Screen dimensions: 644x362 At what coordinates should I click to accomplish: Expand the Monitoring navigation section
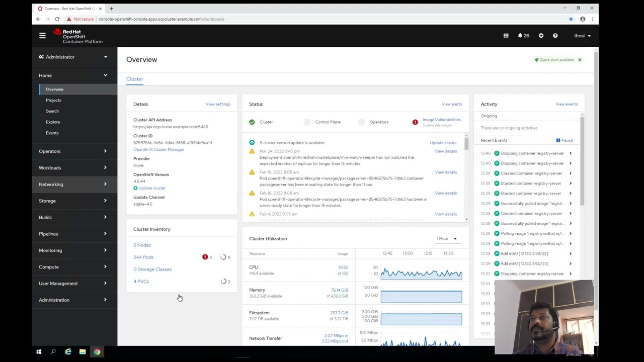[x=73, y=250]
